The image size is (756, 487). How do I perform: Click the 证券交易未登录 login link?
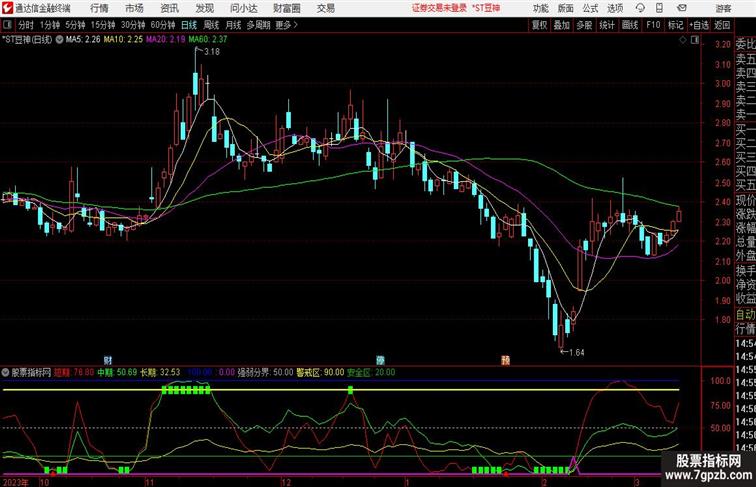pos(439,8)
